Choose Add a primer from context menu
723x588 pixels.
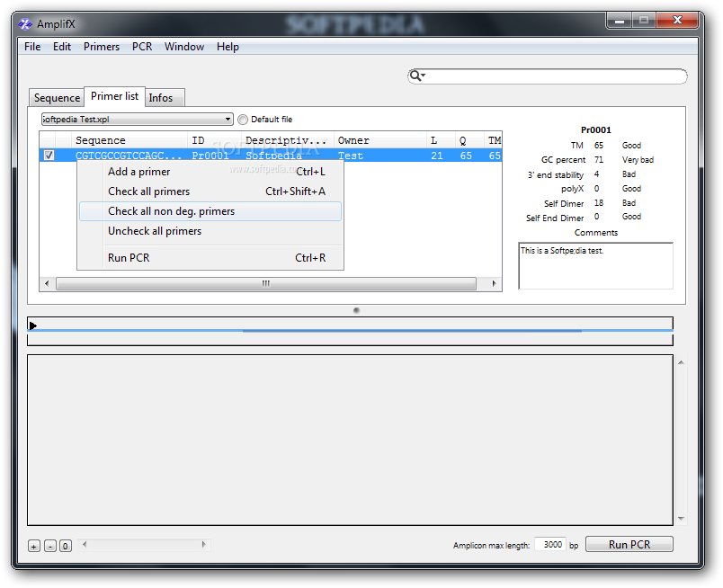click(x=210, y=172)
